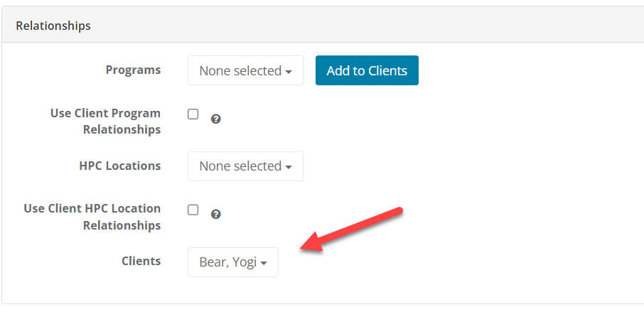Click the Relationships panel header
Viewport: 644px width, 317px height.
[x=53, y=26]
